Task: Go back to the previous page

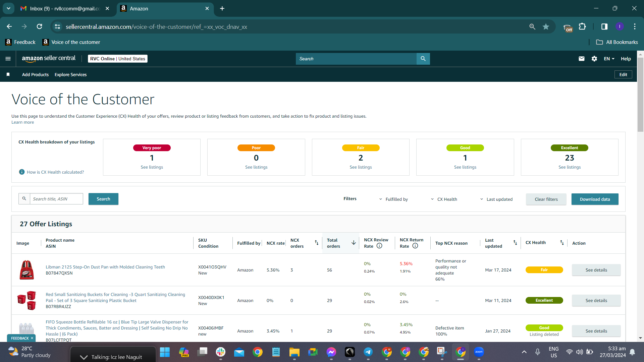Action: click(x=9, y=26)
